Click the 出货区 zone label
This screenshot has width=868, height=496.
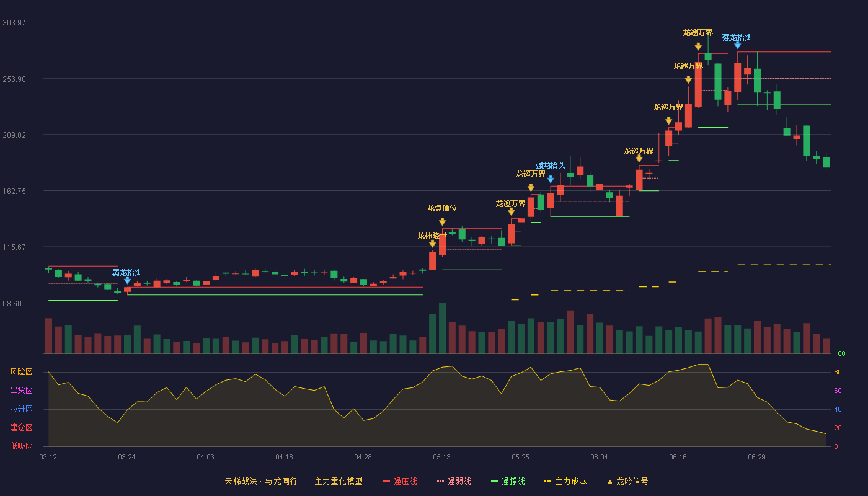21,391
